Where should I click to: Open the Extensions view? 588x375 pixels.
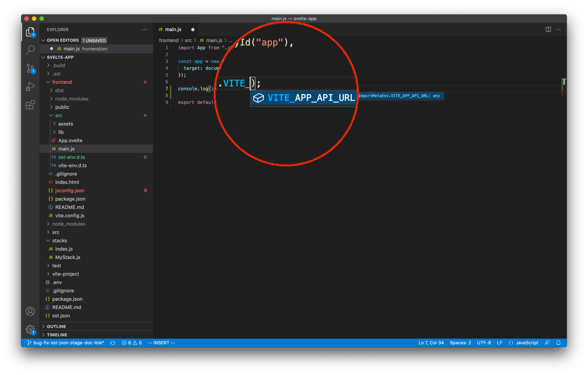tap(30, 105)
